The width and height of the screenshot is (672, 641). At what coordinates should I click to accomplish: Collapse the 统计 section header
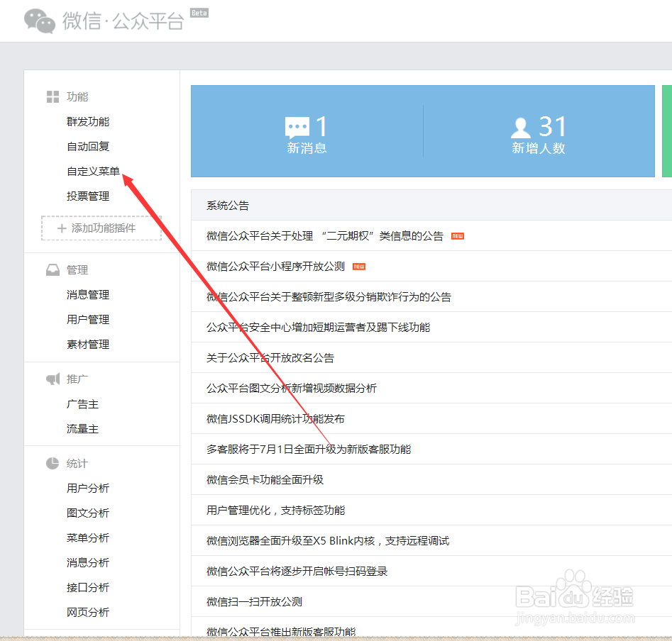pos(75,463)
